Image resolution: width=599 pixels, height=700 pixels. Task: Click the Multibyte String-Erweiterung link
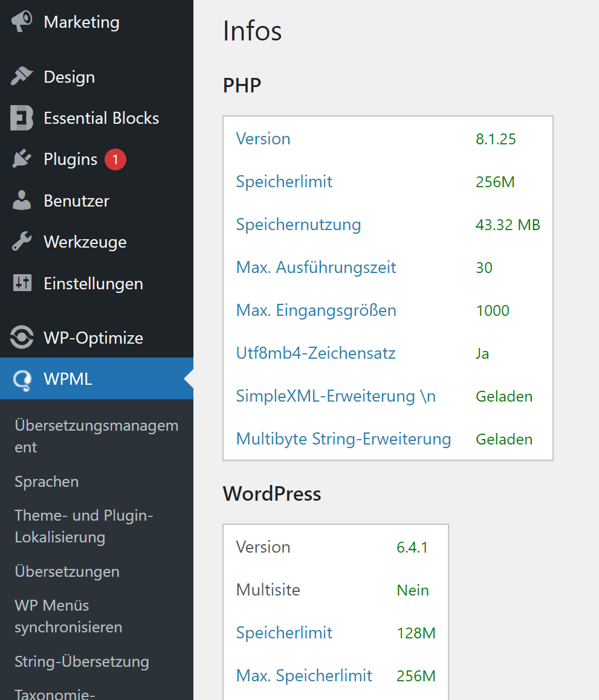(x=343, y=439)
